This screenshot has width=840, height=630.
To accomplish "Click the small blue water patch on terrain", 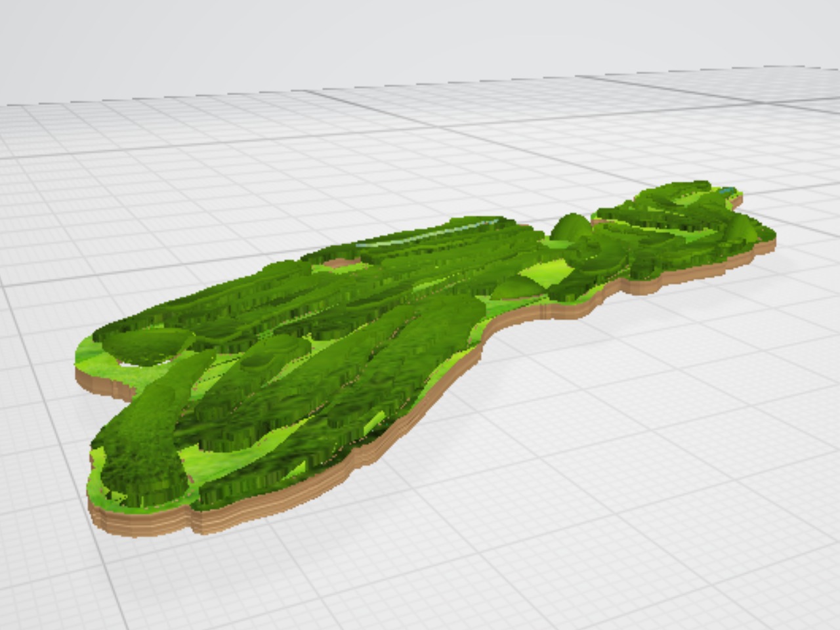I will 726,191.
